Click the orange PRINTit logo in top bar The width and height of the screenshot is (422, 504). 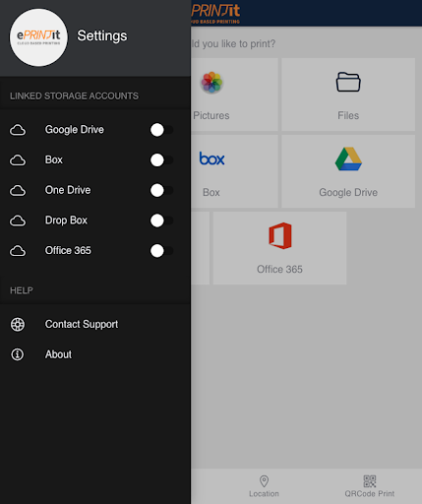[215, 13]
